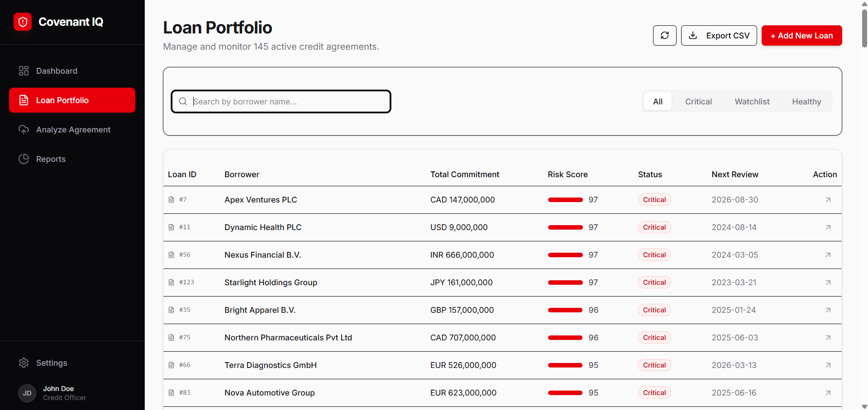Open Apex Ventures PLC action arrow

pyautogui.click(x=828, y=200)
